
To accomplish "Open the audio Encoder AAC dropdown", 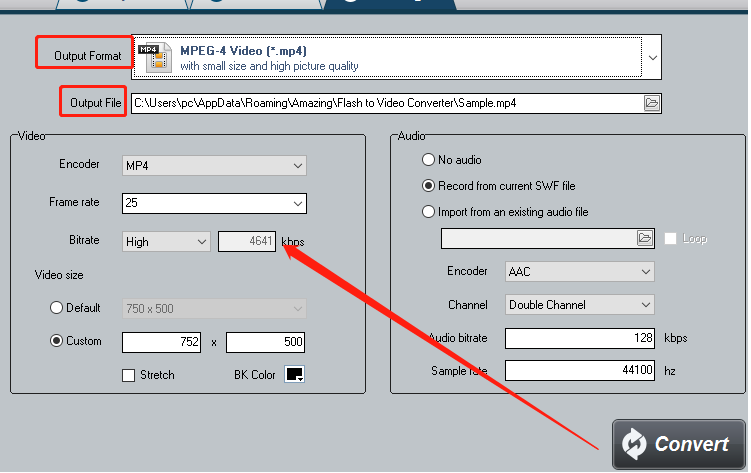I will [x=580, y=272].
